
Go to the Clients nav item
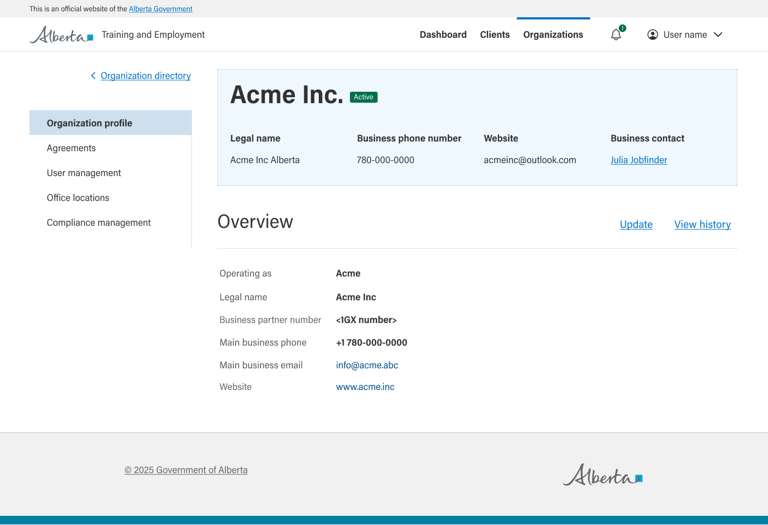pyautogui.click(x=495, y=35)
